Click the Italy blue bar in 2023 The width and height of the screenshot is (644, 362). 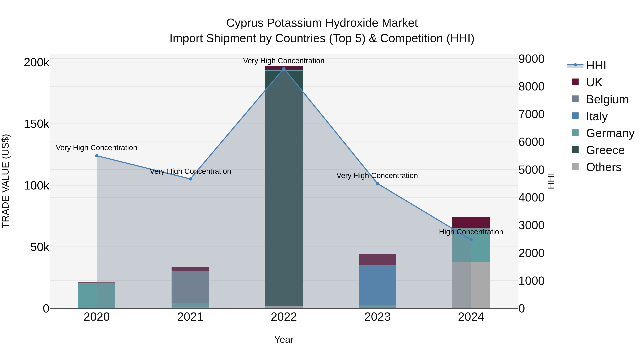point(377,285)
